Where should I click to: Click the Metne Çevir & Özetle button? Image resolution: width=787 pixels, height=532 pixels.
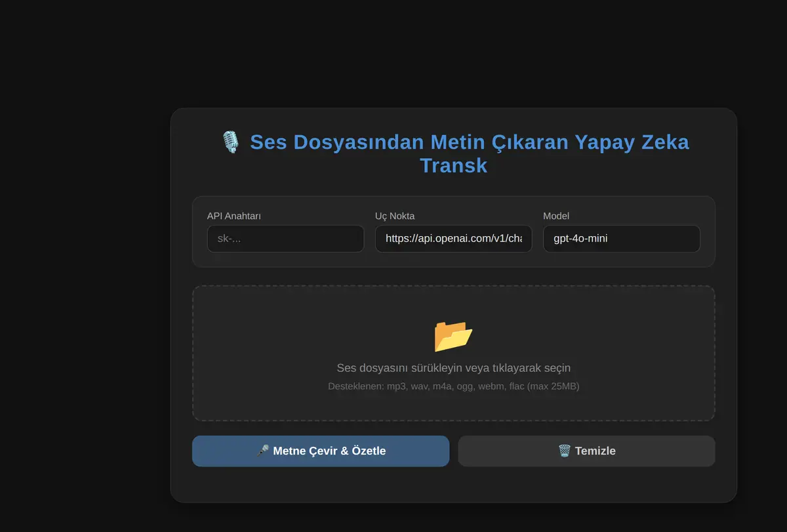321,451
